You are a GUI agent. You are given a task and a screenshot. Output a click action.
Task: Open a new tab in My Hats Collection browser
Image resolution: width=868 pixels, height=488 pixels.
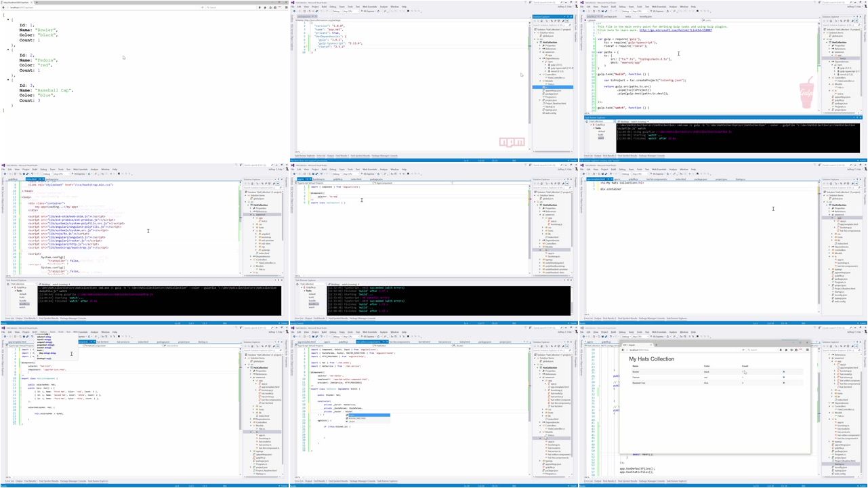(x=656, y=345)
